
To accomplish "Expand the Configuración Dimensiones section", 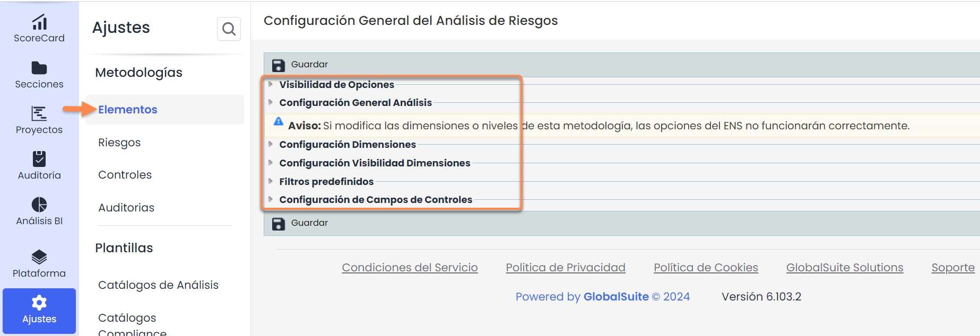I will pos(347,144).
